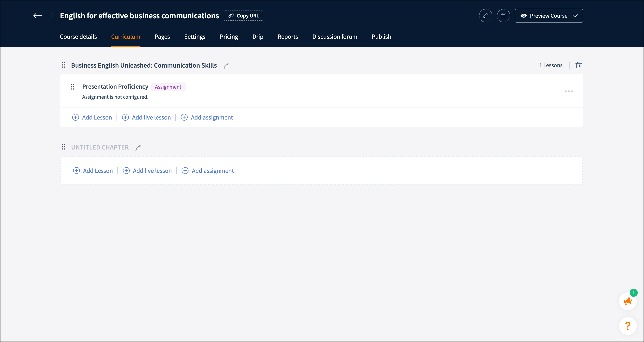Open Presentation Proficiency three-dot options menu
644x342 pixels.
tap(568, 91)
